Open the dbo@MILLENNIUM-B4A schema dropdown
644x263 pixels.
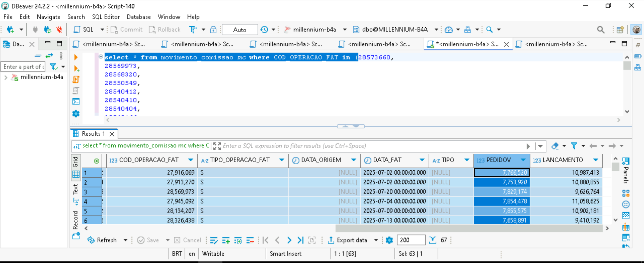click(x=436, y=30)
